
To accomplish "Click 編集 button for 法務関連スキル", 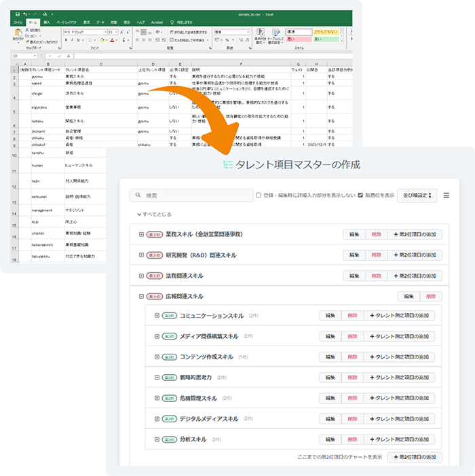I will coord(354,276).
